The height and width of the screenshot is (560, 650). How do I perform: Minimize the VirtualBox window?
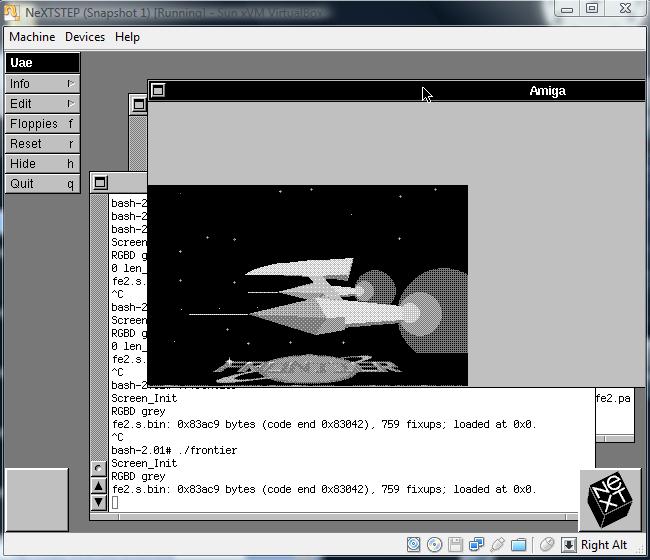[x=567, y=8]
